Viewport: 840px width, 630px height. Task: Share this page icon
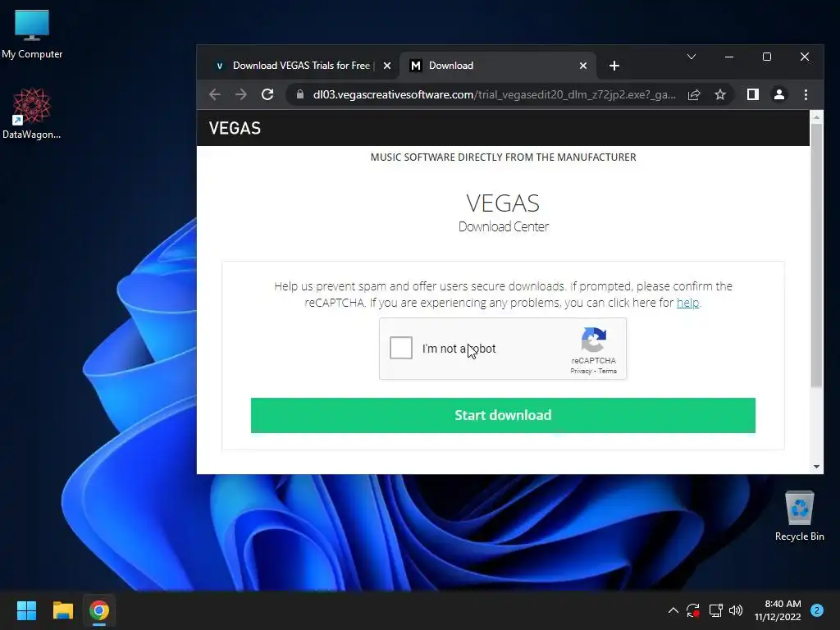(x=694, y=95)
